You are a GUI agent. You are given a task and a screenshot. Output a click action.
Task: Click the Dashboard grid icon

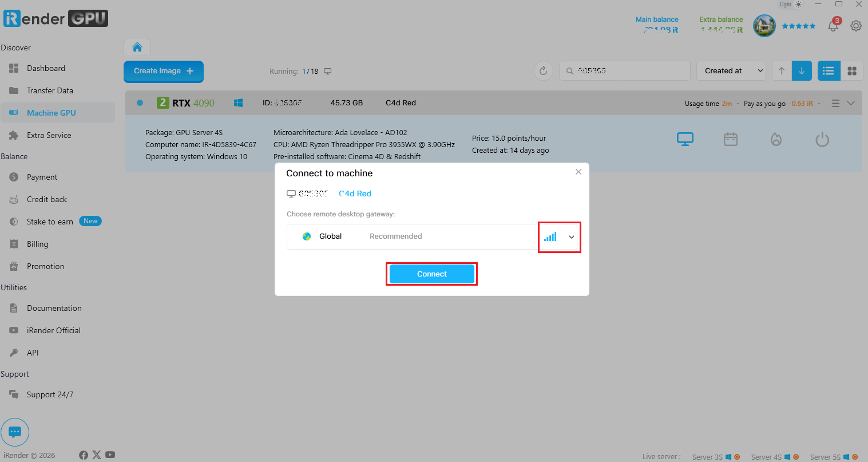click(14, 68)
